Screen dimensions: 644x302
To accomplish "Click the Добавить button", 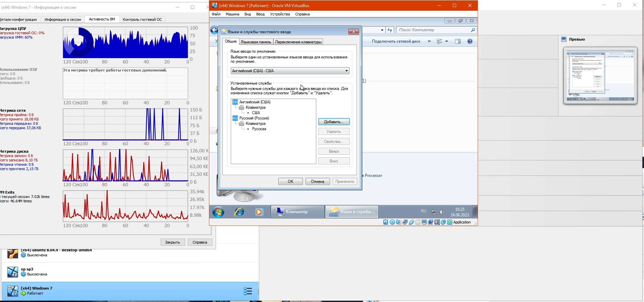I will [x=334, y=122].
